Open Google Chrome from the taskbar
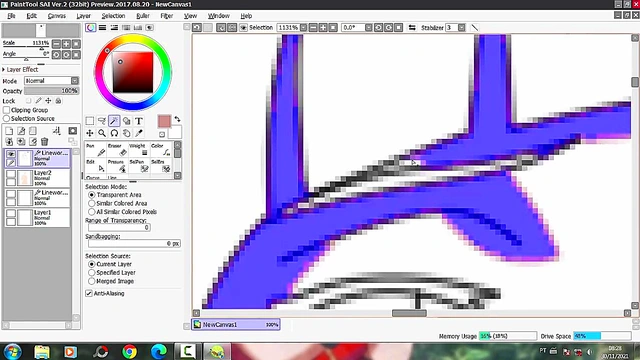The image size is (640, 360). pyautogui.click(x=129, y=351)
